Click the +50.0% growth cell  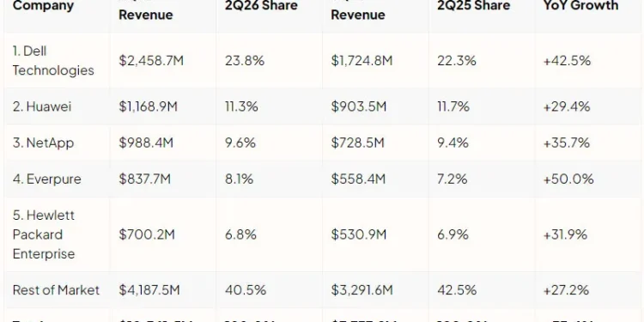pos(568,179)
